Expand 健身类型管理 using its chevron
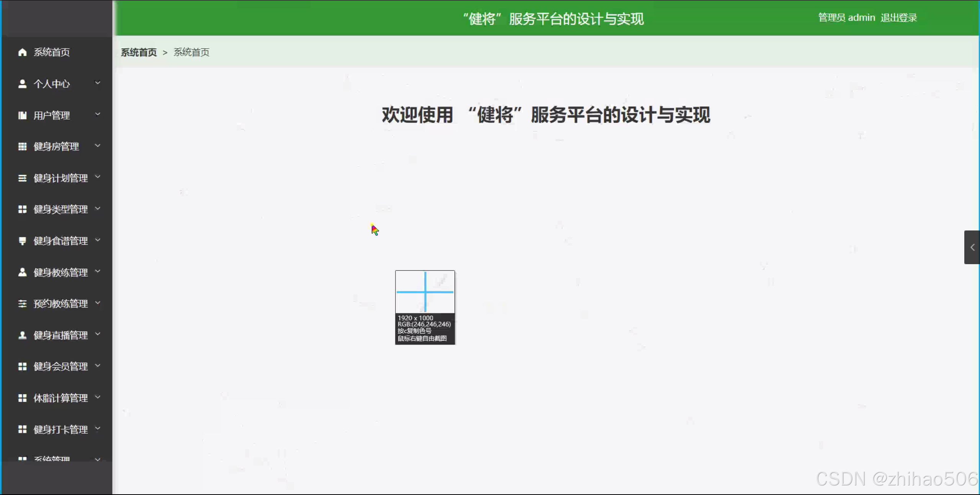 coord(98,208)
